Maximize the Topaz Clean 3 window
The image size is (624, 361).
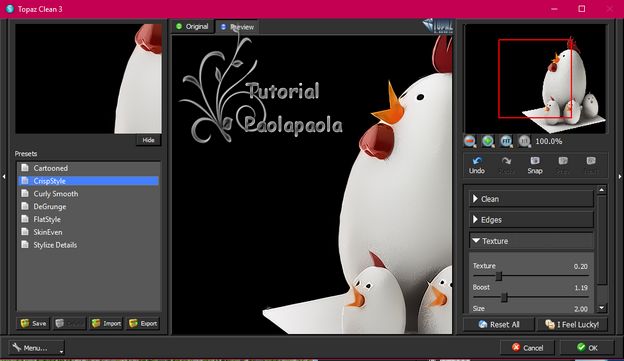[x=581, y=9]
